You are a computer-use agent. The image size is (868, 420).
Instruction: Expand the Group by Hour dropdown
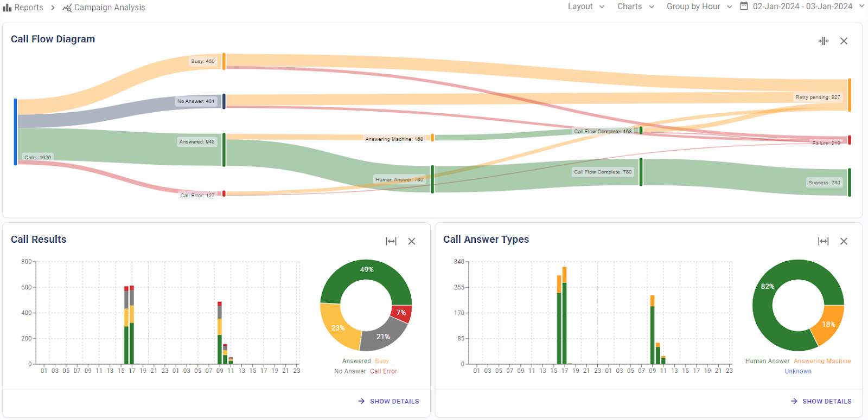point(699,7)
